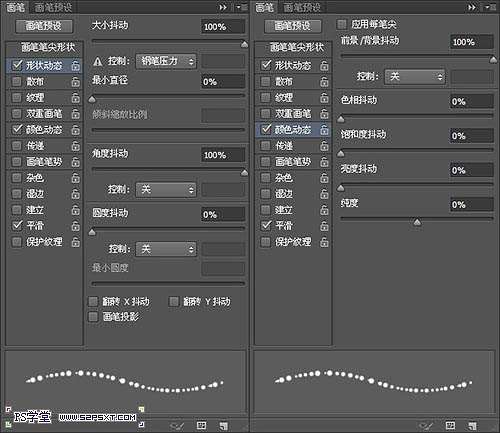Switch to 画笔预设 tab in left panel
Image resolution: width=500 pixels, height=433 pixels.
(53, 7)
